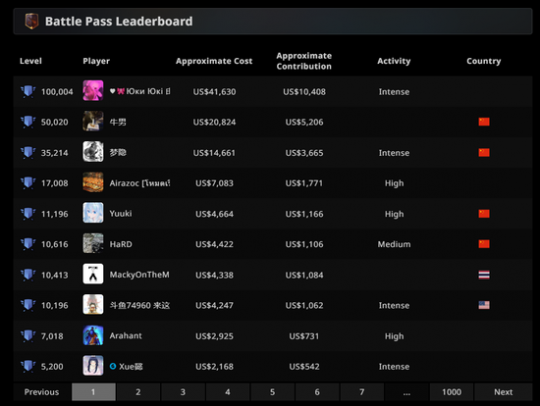Sort by Approximate Cost column header

214,61
